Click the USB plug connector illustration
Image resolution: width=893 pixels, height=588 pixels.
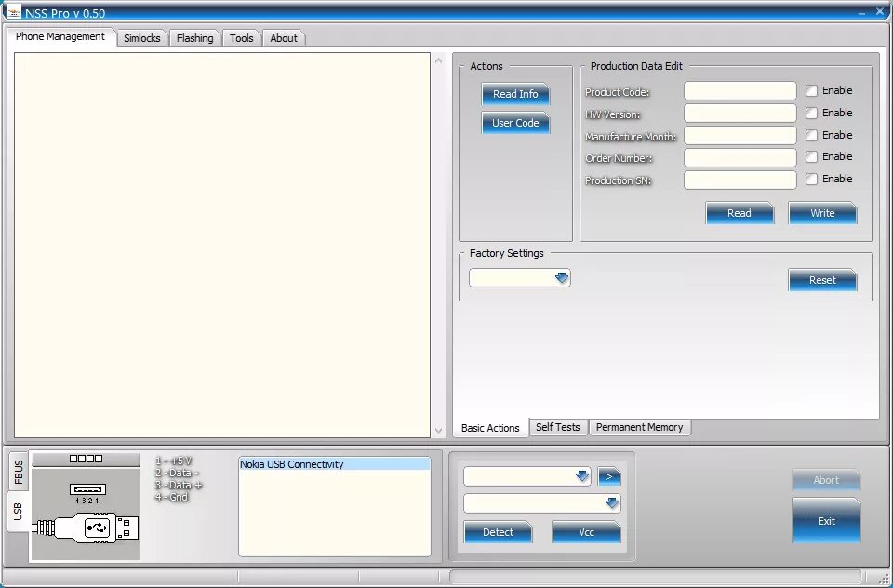(x=86, y=528)
